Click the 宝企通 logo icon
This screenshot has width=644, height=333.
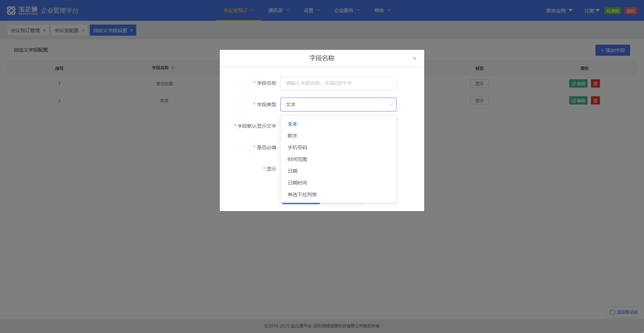click(11, 10)
